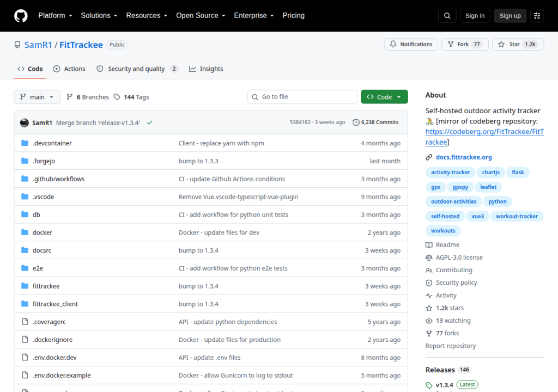The width and height of the screenshot is (558, 392).
Task: Click the bell icon in Notifications
Action: coord(393,44)
